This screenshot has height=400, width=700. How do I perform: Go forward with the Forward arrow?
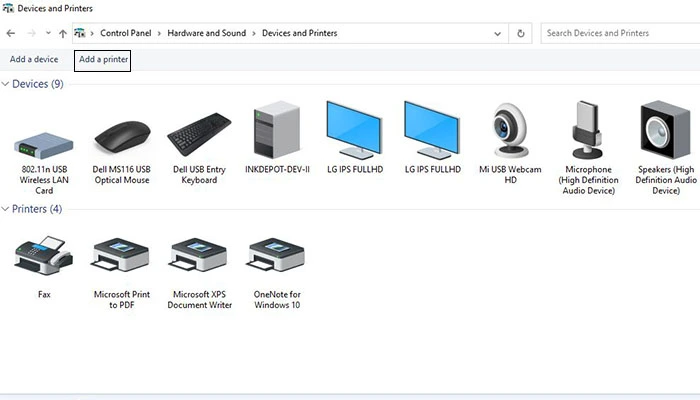pyautogui.click(x=31, y=33)
